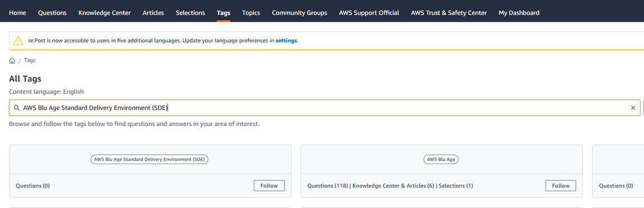Go to the Questions nav item

pyautogui.click(x=52, y=13)
